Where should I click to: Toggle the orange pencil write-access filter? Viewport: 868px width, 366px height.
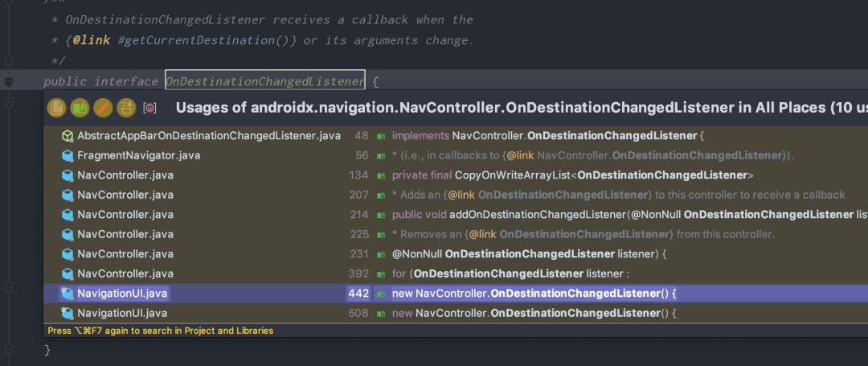click(x=103, y=108)
